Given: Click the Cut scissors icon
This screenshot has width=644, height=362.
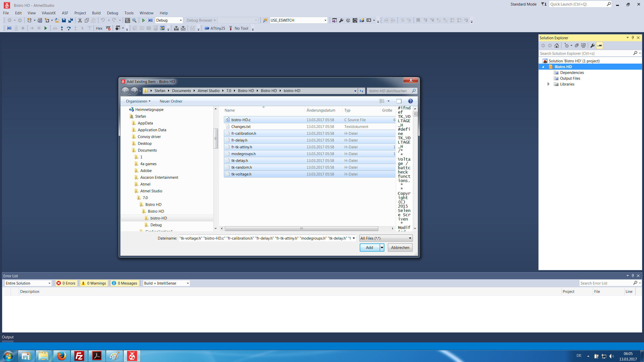Looking at the screenshot, I should pyautogui.click(x=80, y=20).
